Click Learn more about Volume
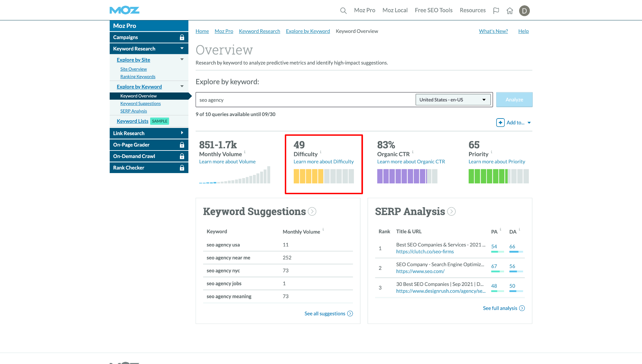Viewport: 642px width, 364px height. 227,162
